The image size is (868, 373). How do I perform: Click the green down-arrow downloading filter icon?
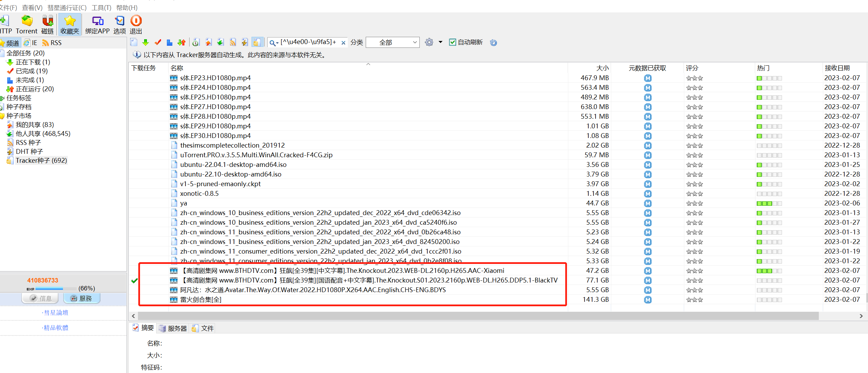pos(146,42)
